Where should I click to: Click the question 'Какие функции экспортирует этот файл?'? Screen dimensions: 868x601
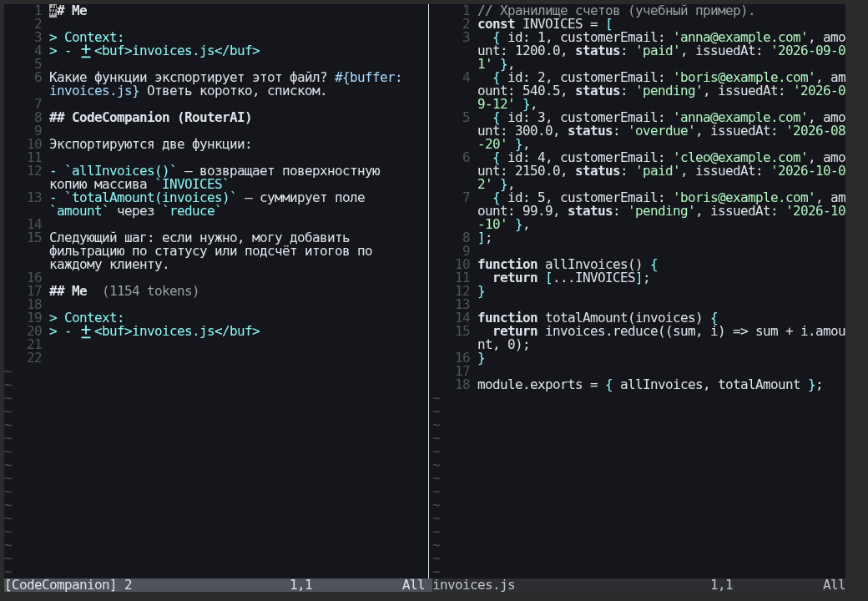point(189,78)
